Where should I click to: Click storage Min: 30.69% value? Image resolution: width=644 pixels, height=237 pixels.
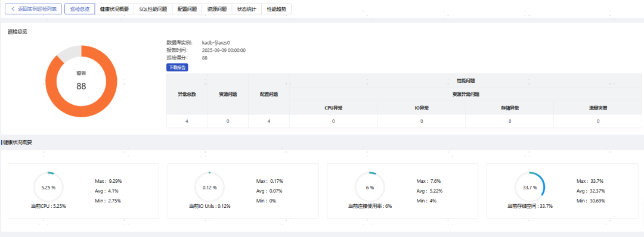click(590, 201)
